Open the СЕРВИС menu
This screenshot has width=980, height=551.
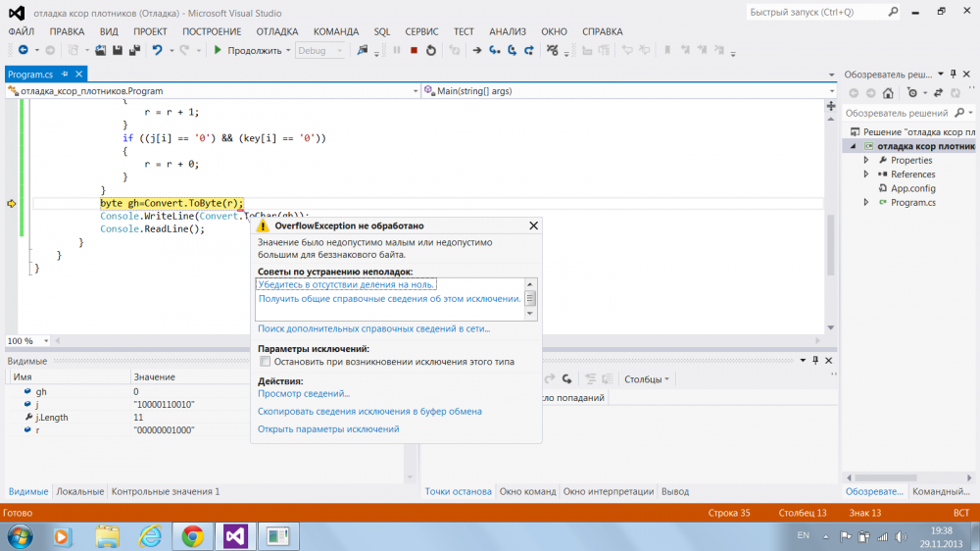click(421, 31)
